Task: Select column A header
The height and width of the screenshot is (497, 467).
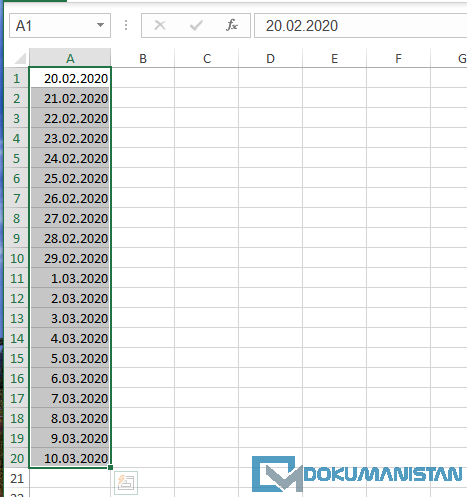Action: pyautogui.click(x=70, y=58)
